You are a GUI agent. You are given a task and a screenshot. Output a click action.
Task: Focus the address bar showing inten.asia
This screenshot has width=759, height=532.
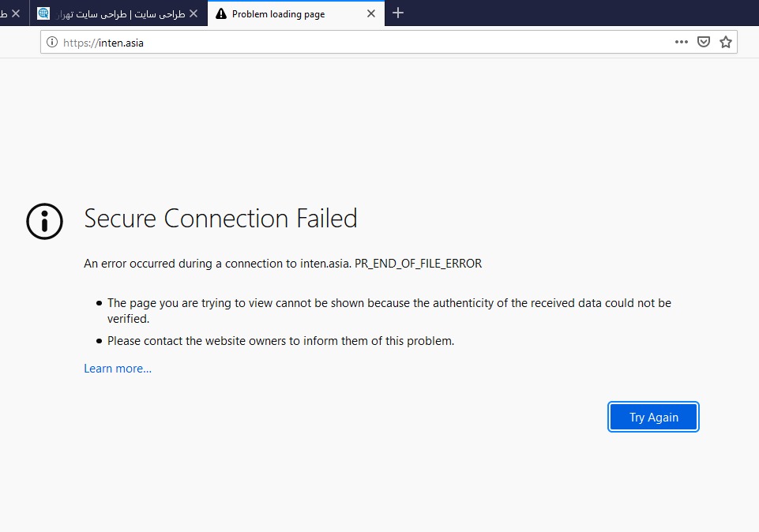click(355, 43)
